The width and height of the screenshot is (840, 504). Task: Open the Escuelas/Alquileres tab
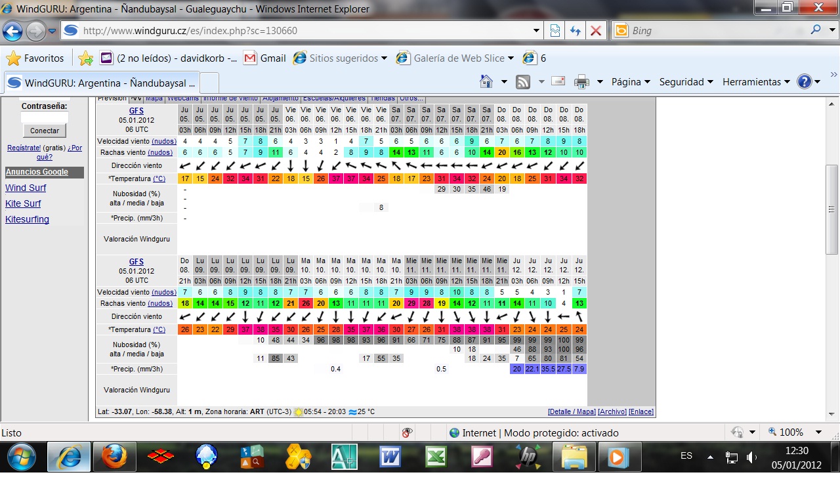(335, 98)
